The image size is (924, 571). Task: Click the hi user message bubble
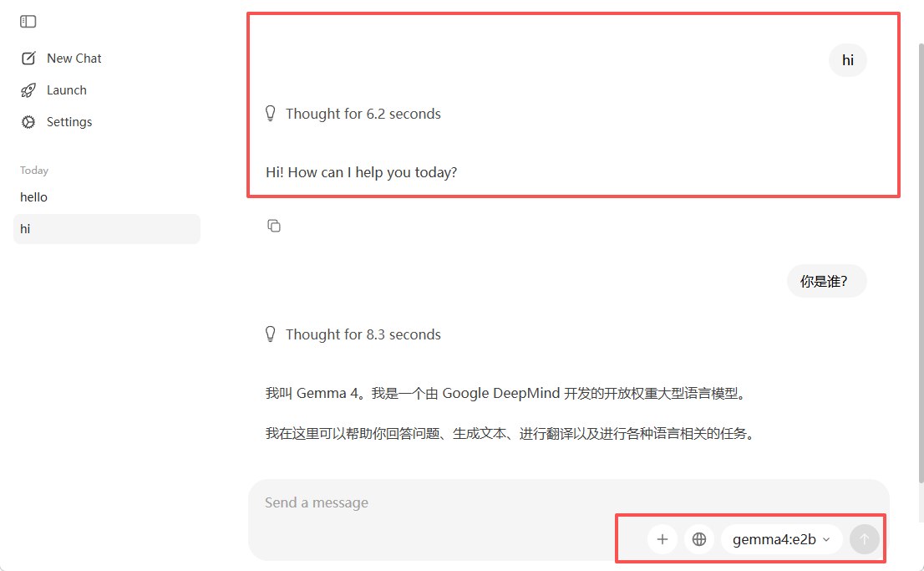pos(847,60)
